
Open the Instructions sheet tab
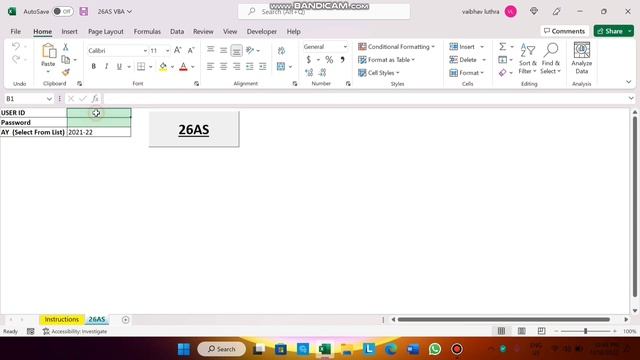pos(62,319)
